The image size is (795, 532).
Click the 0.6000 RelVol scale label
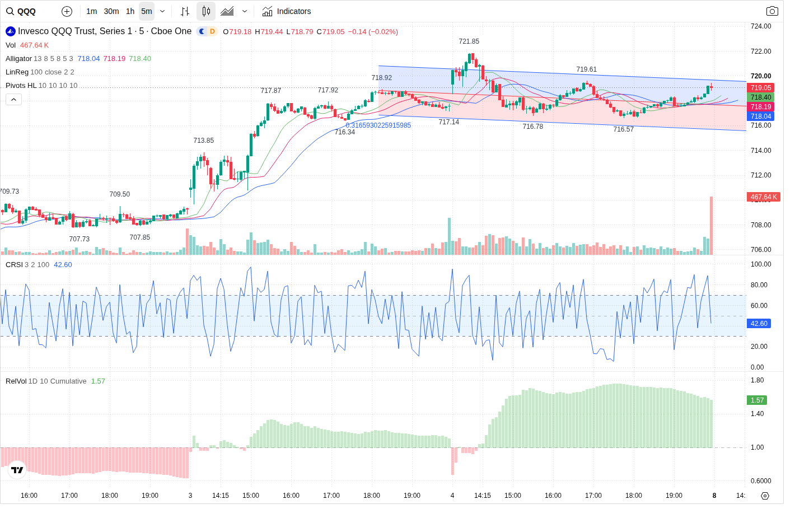pos(761,481)
